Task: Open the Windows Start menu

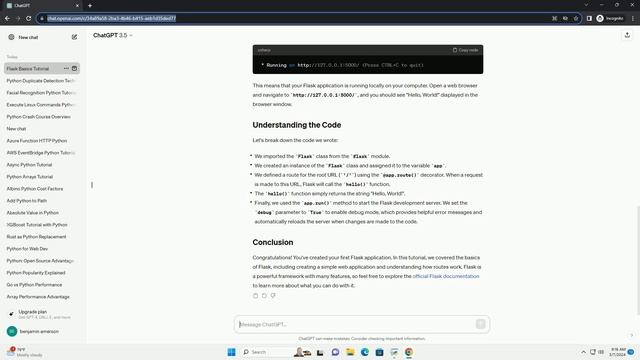Action: click(231, 352)
